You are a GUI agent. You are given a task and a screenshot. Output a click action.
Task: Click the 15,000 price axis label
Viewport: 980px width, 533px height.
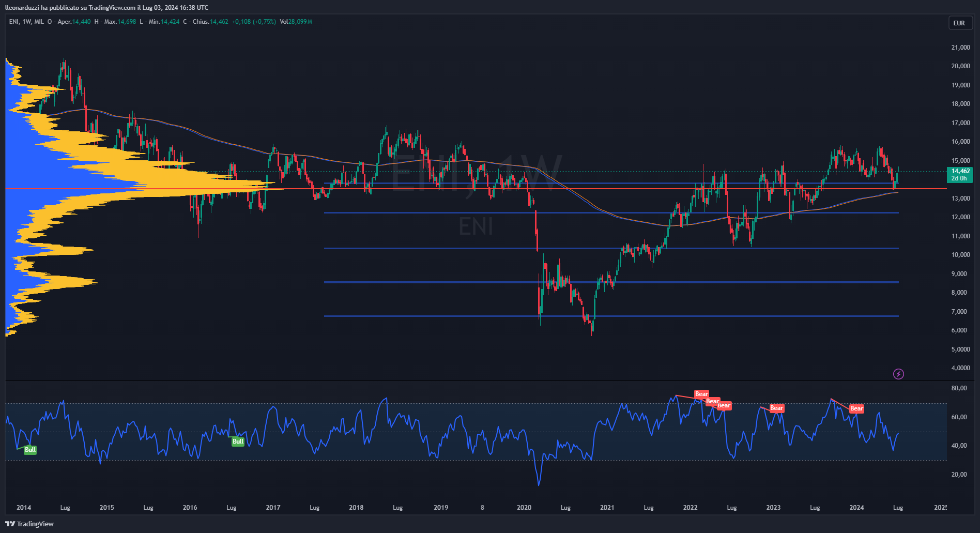pos(961,161)
